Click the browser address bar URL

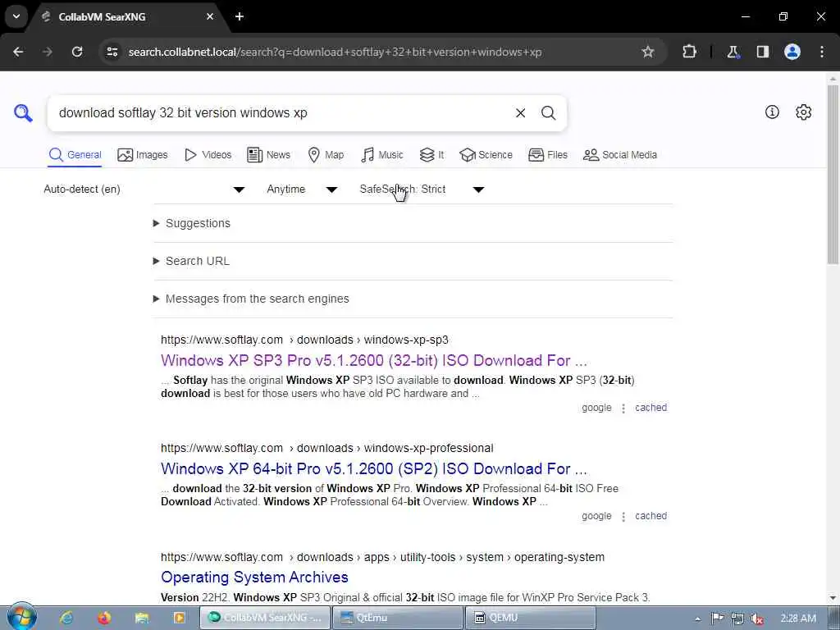[335, 52]
